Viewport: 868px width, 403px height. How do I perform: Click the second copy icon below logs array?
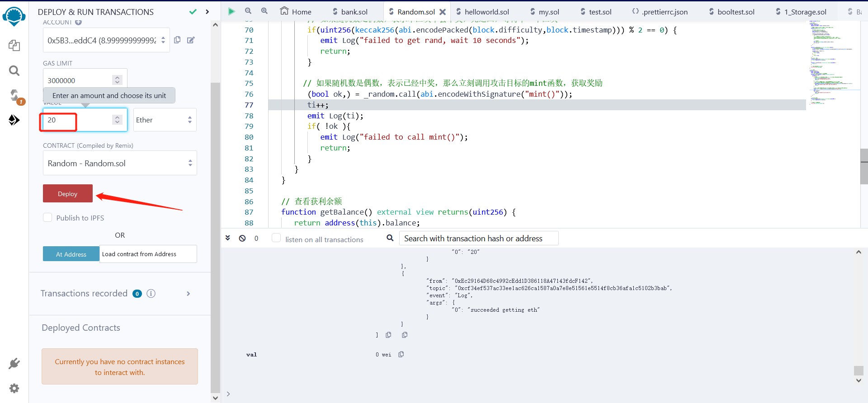click(x=405, y=335)
